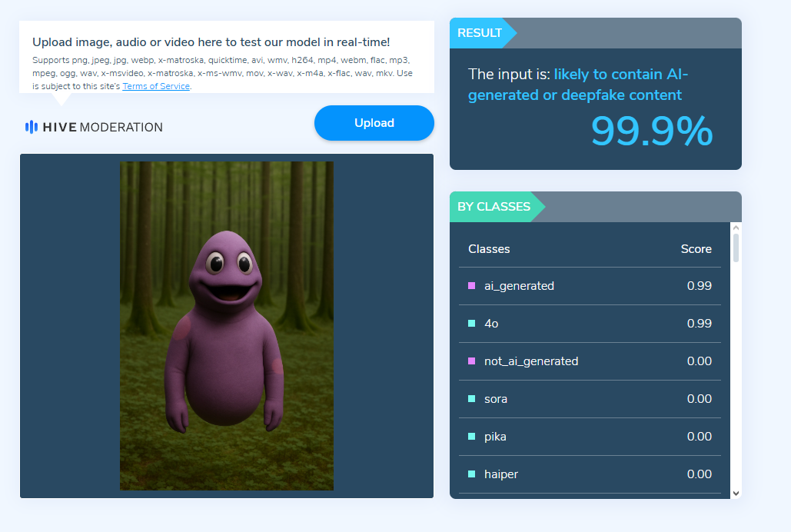Click the cyan swatch next to haiper
791x532 pixels.
click(x=472, y=474)
